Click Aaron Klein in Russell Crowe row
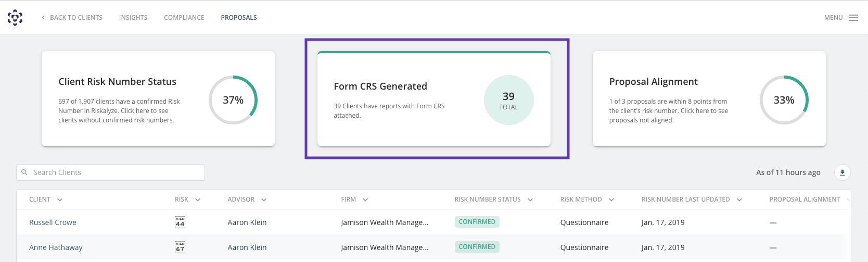The width and height of the screenshot is (868, 262). (x=247, y=222)
